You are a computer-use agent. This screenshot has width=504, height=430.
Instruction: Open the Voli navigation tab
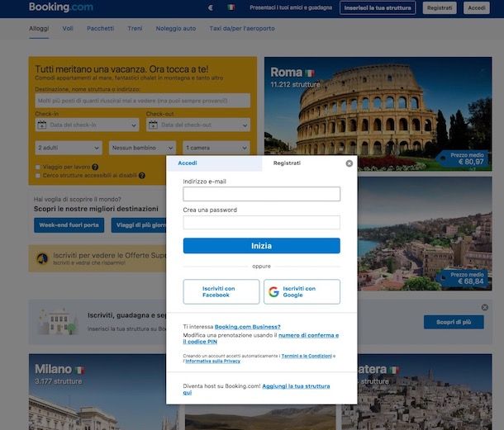[68, 29]
